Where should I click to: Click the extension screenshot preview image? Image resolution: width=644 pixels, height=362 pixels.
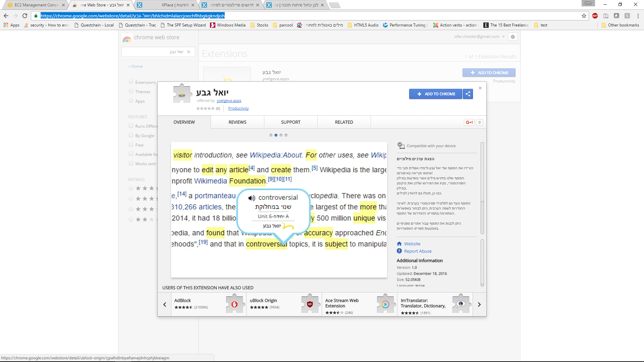pyautogui.click(x=279, y=210)
